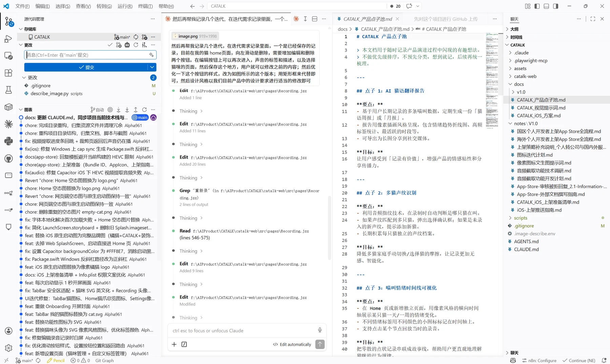
Task: Toggle the secondary side bar layout button
Action: (555, 6)
